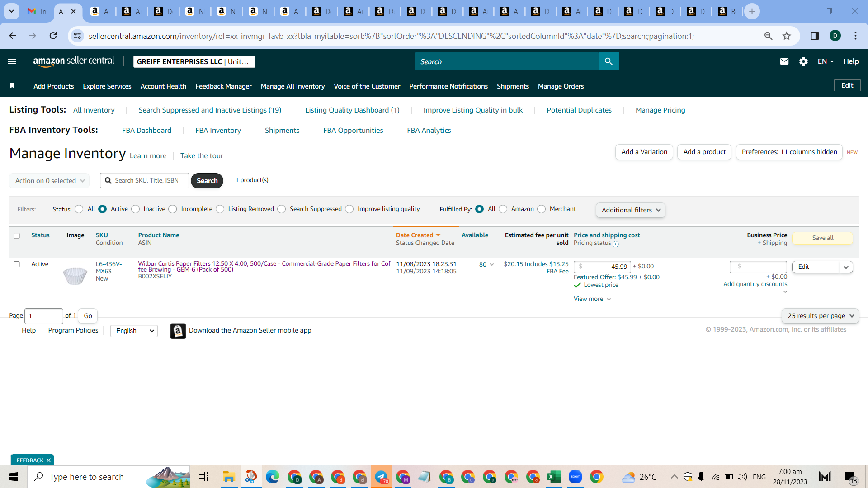Select the Listing Removed radio button
The image size is (868, 488).
point(220,209)
